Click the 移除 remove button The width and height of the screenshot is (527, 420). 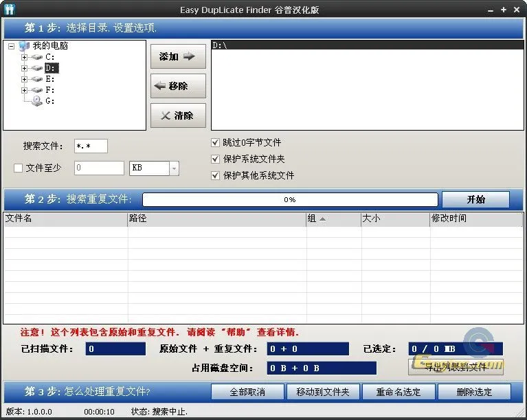178,86
